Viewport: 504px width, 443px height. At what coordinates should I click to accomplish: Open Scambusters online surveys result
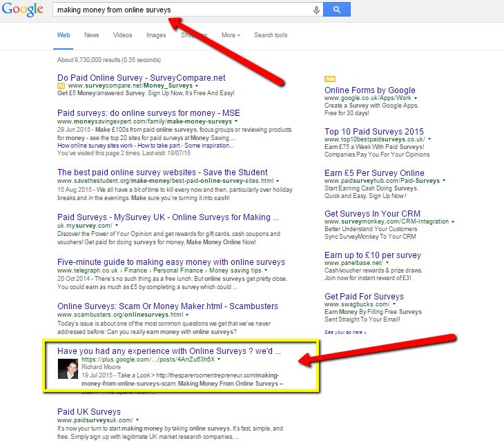(168, 306)
